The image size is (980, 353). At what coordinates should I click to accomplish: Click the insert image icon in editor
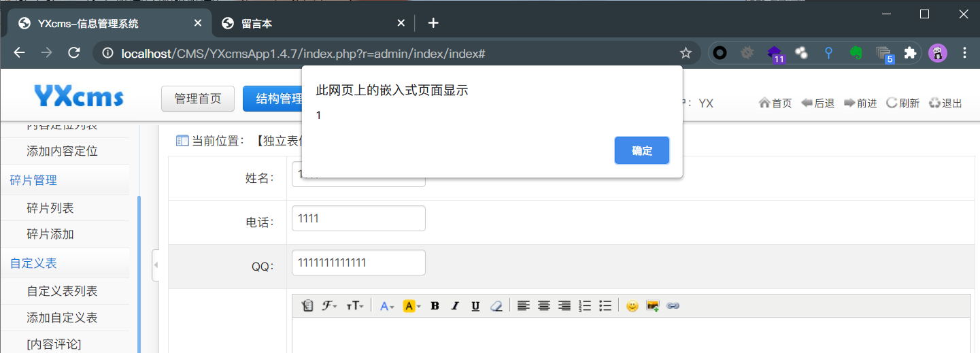653,306
